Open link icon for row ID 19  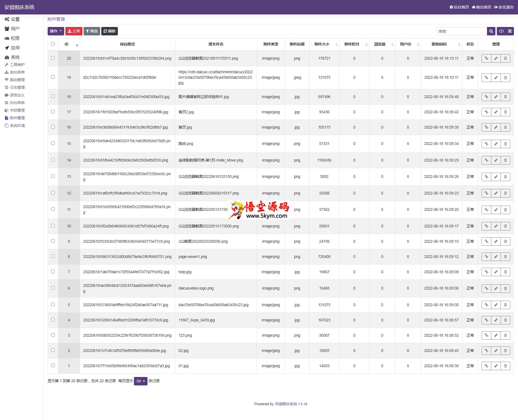click(486, 78)
